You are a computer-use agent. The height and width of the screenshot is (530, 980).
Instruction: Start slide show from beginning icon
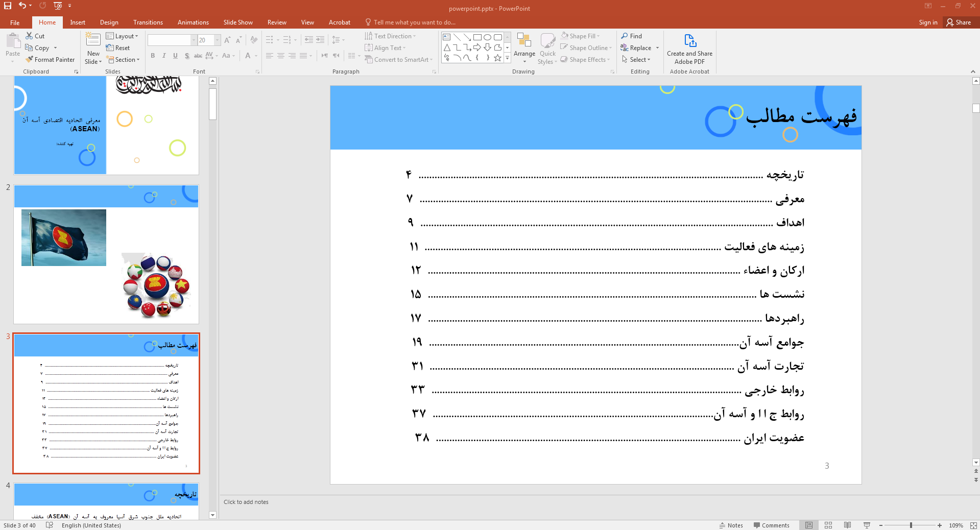pyautogui.click(x=58, y=6)
